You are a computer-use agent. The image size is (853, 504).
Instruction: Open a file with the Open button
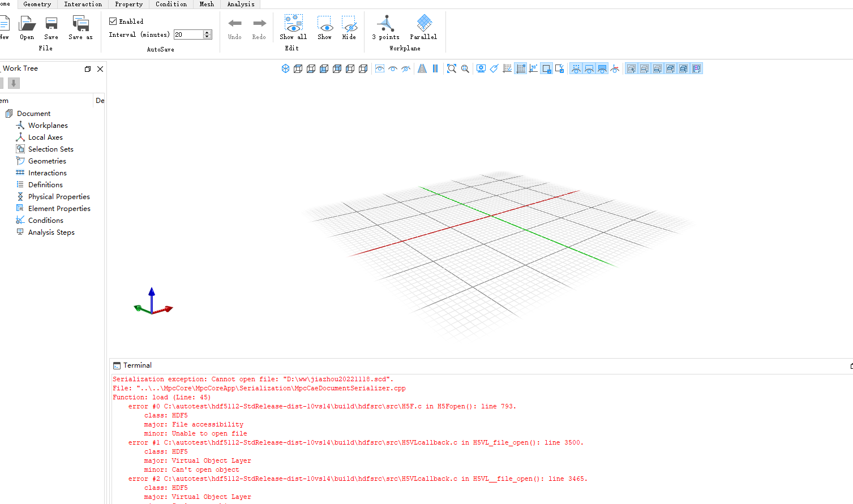pos(27,28)
